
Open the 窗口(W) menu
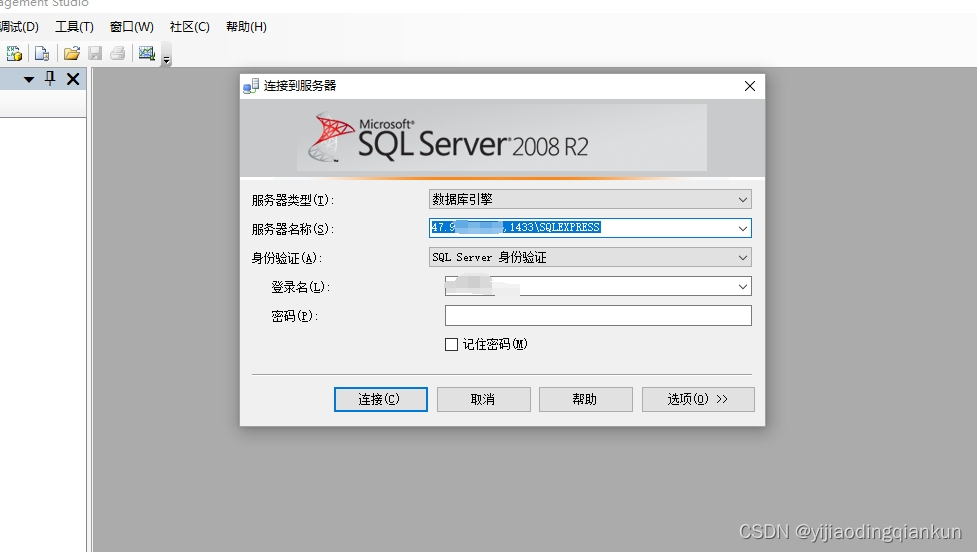[131, 27]
